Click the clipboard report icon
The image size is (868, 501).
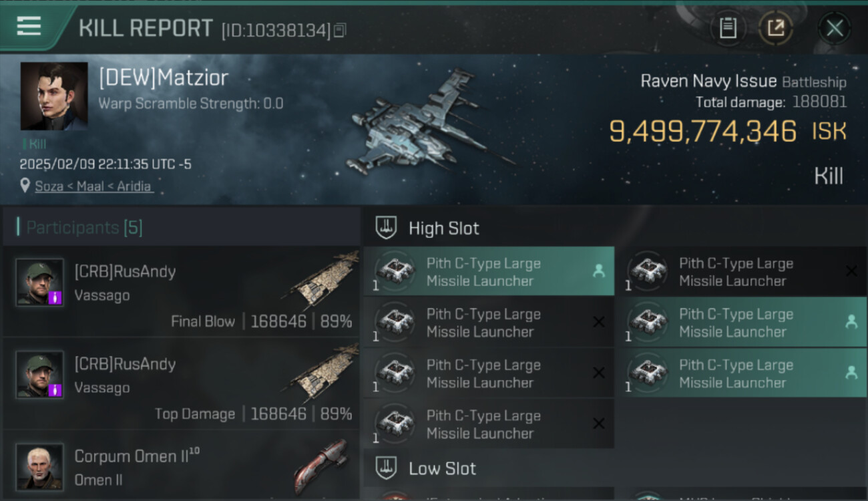(x=728, y=28)
